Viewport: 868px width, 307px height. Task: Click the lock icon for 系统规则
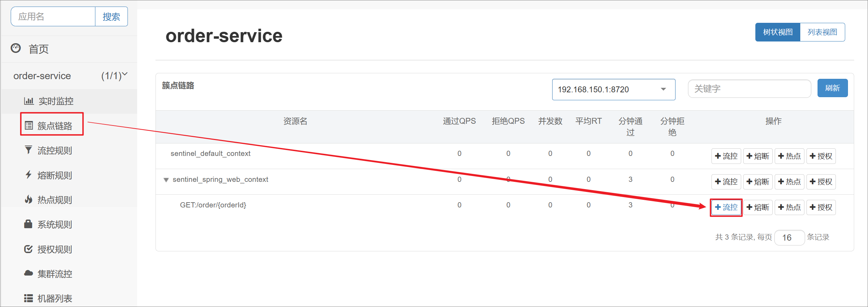click(x=28, y=224)
